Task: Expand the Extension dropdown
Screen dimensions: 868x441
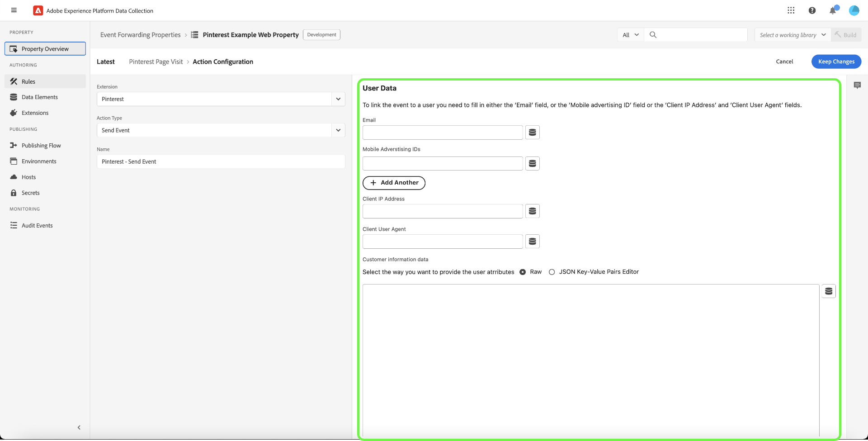Action: (338, 99)
